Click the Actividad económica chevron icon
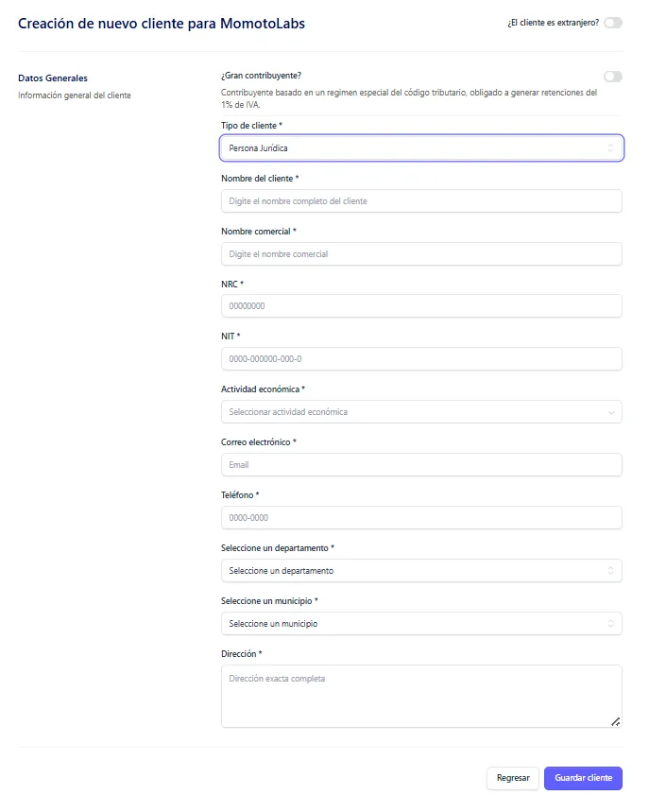The height and width of the screenshot is (812, 666). point(611,412)
